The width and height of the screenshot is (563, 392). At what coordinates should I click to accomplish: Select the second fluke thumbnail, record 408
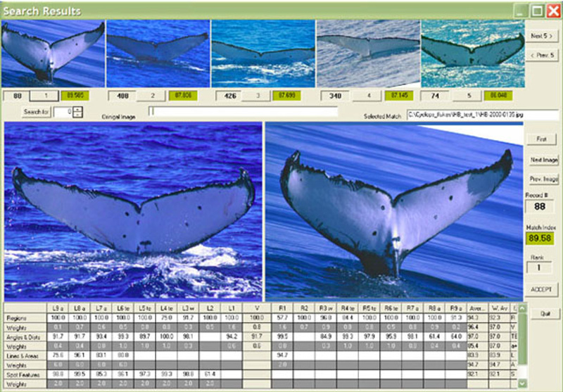coord(158,53)
